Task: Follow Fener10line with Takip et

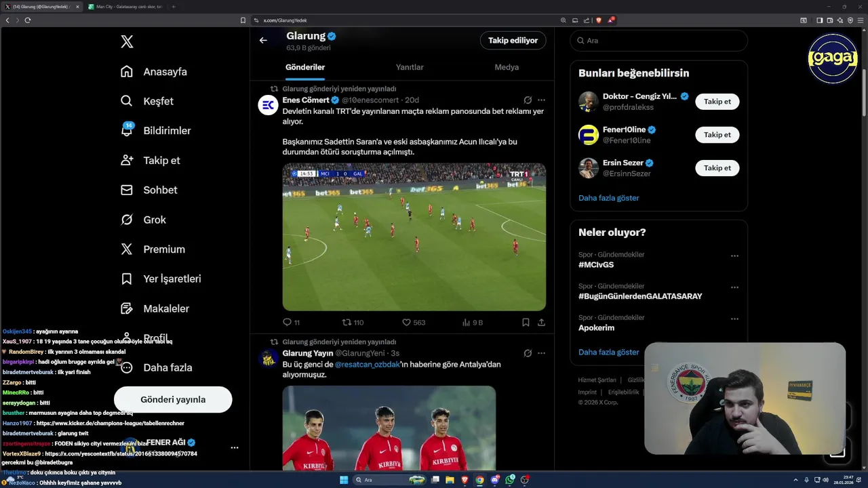Action: pyautogui.click(x=717, y=135)
